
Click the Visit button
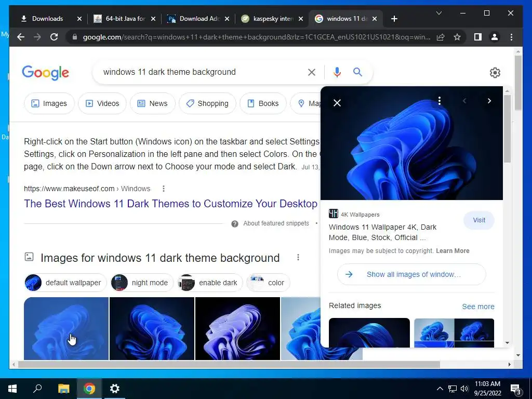478,220
